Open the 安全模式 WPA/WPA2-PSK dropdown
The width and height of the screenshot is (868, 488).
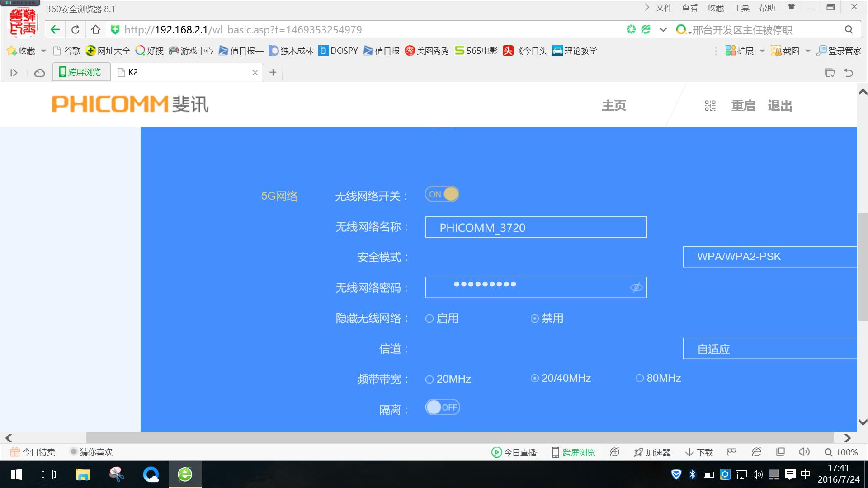pos(769,256)
